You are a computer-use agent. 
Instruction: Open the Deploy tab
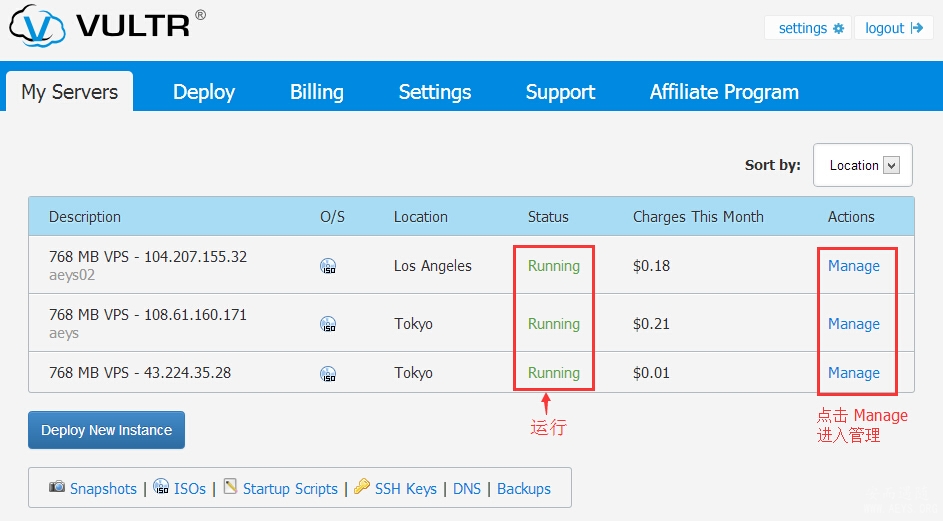tap(204, 92)
